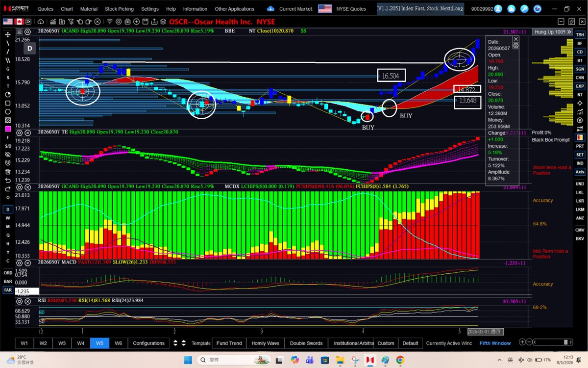The image size is (588, 368).
Task: Toggle the FAR mode button
Action: 8,290
